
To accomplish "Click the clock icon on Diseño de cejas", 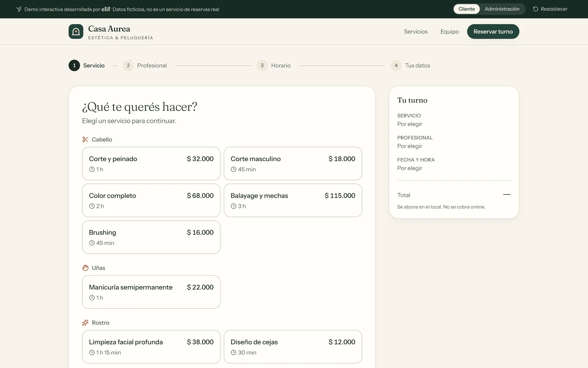I will click(234, 353).
